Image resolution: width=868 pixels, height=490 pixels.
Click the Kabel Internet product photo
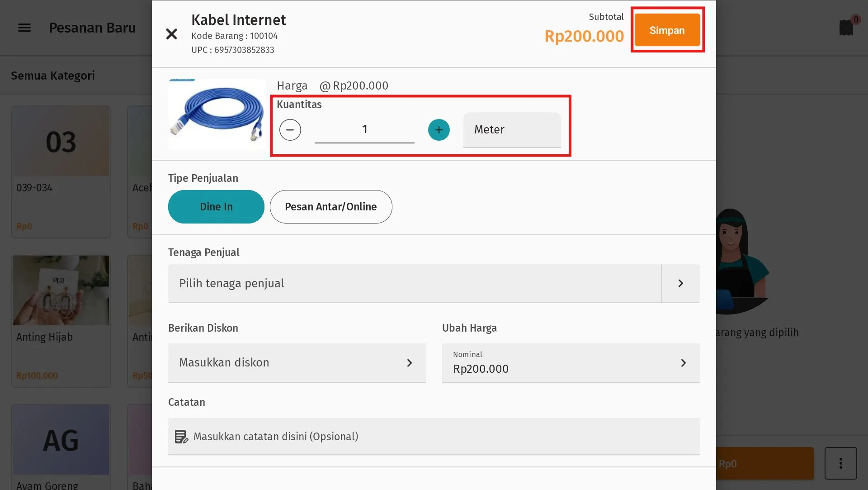pyautogui.click(x=217, y=114)
